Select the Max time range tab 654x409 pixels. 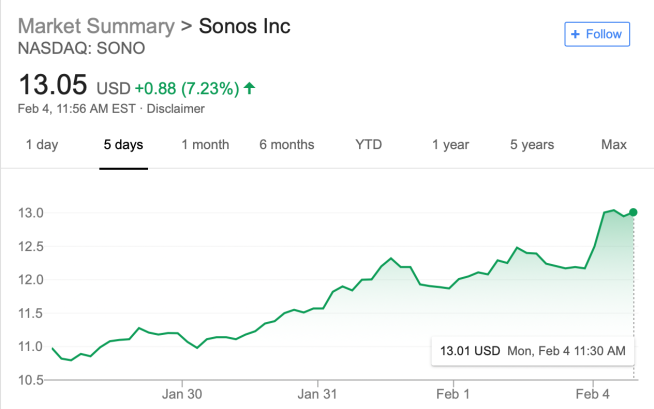(x=614, y=145)
